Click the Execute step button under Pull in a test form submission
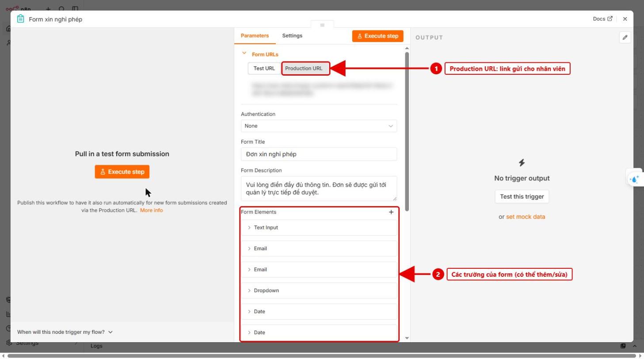Screen dimensions: 644x359 pos(122,172)
